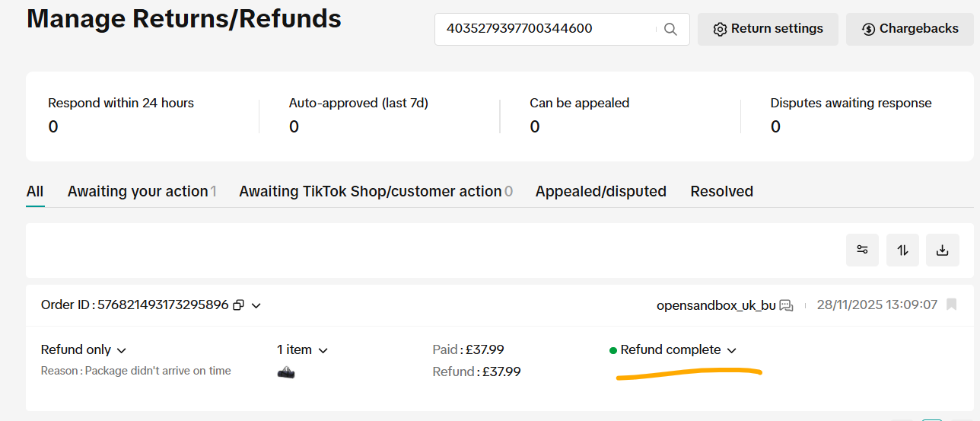This screenshot has height=421, width=980.
Task: Click the product item thumbnail
Action: click(286, 372)
